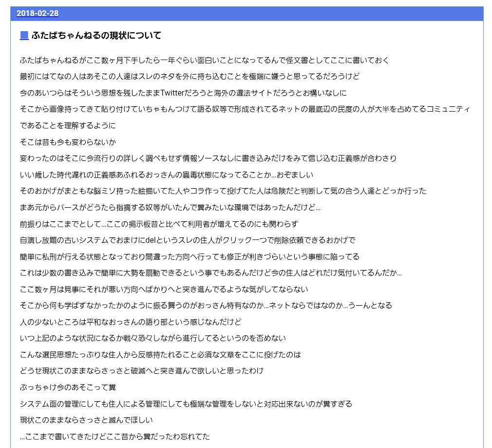Click the Twitter keyword link
This screenshot has height=448, width=492.
174,93
